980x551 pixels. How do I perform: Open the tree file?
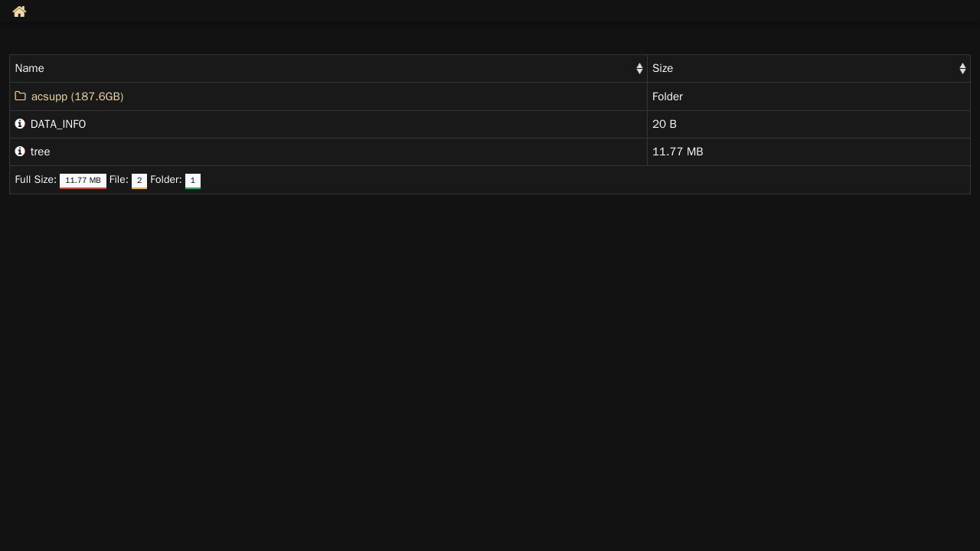pos(40,152)
